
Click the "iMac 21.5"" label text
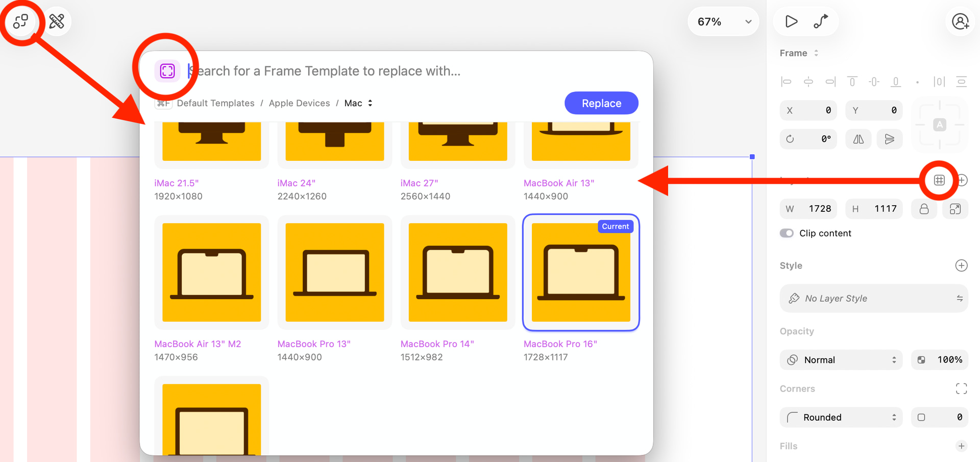click(x=177, y=183)
